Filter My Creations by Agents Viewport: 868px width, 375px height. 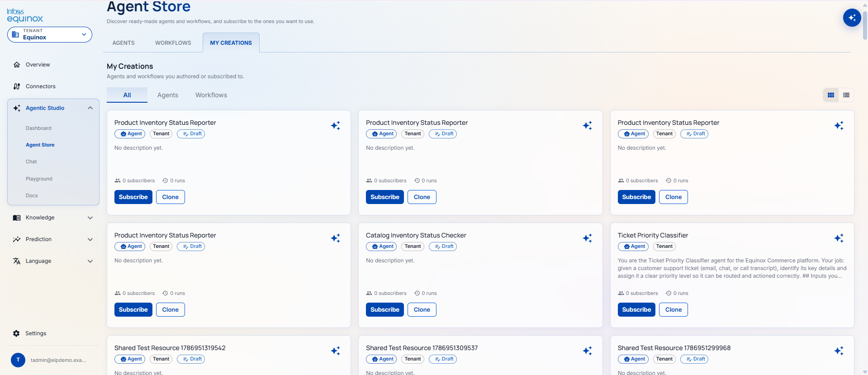coord(168,95)
